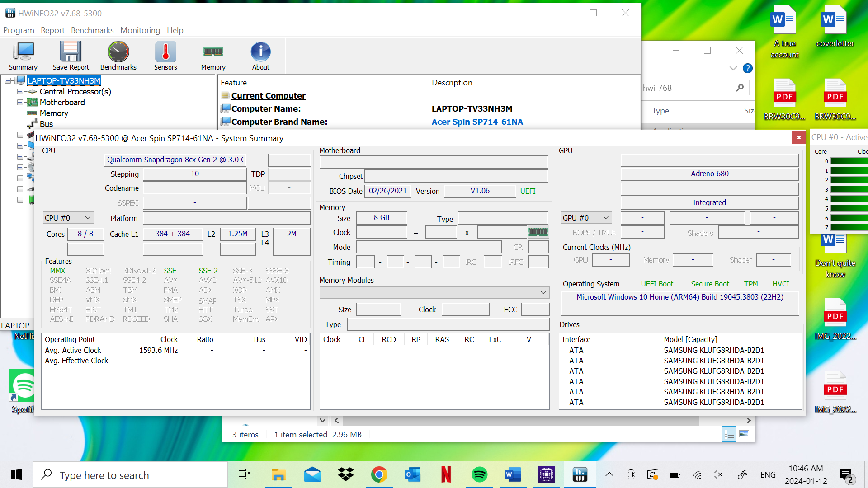This screenshot has height=488, width=868.
Task: Select the Memory item in the tree
Action: point(54,113)
